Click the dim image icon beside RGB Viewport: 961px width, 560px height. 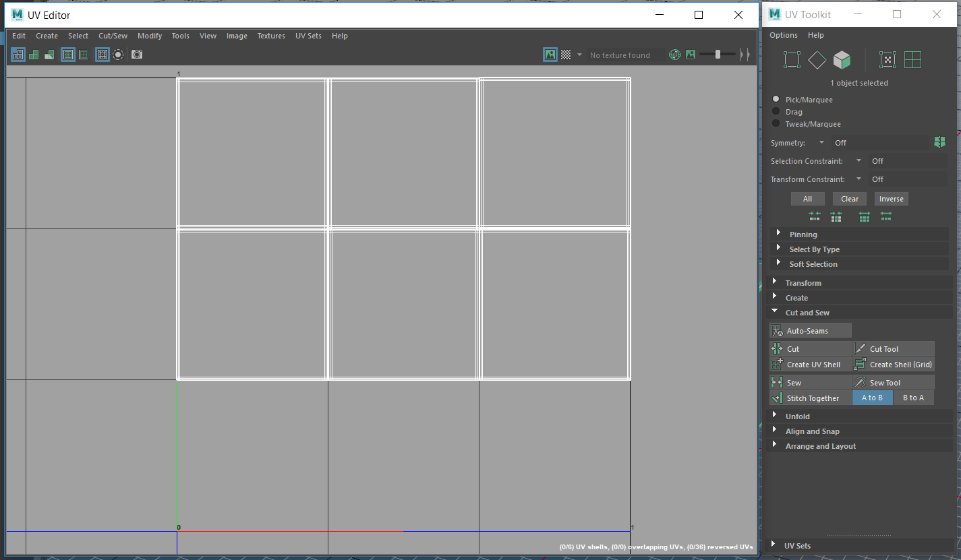pyautogui.click(x=691, y=55)
